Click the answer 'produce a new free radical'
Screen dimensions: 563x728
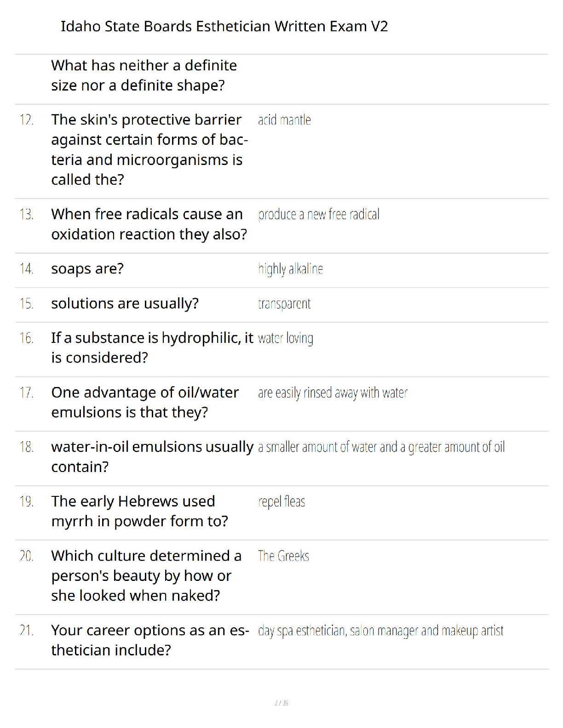(319, 215)
